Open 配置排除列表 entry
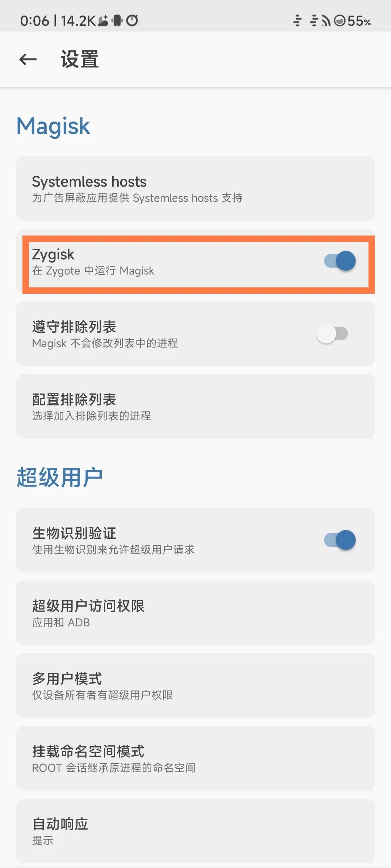This screenshot has width=391, height=868. [195, 406]
